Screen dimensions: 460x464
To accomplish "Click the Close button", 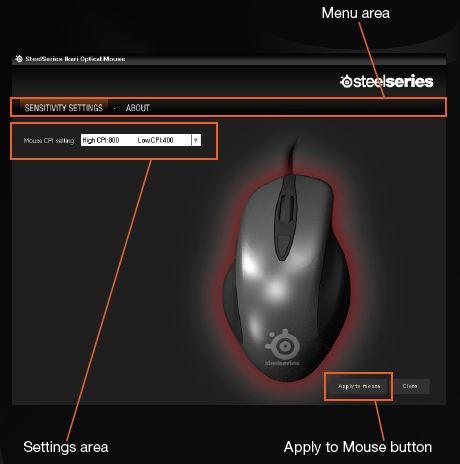I will coord(410,386).
